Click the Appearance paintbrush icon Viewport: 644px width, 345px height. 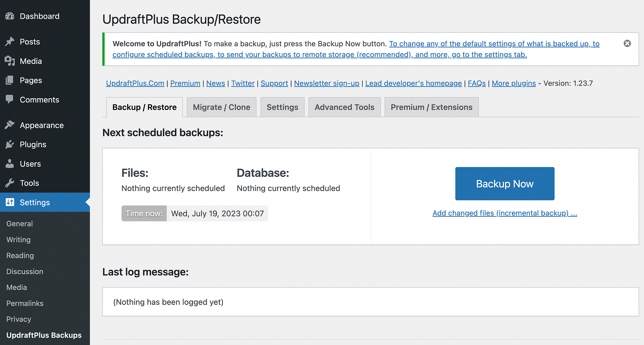point(10,125)
